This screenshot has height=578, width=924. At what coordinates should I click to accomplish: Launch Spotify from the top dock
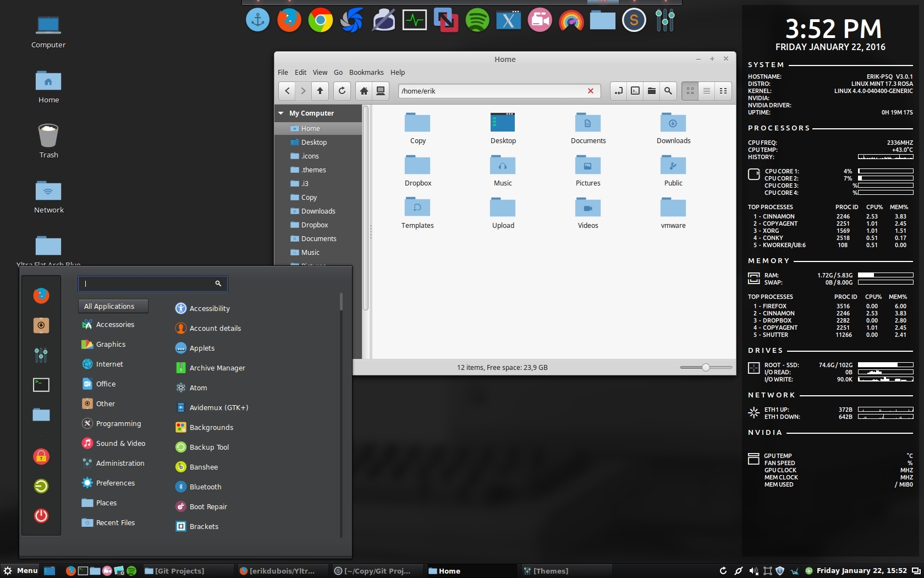tap(477, 21)
